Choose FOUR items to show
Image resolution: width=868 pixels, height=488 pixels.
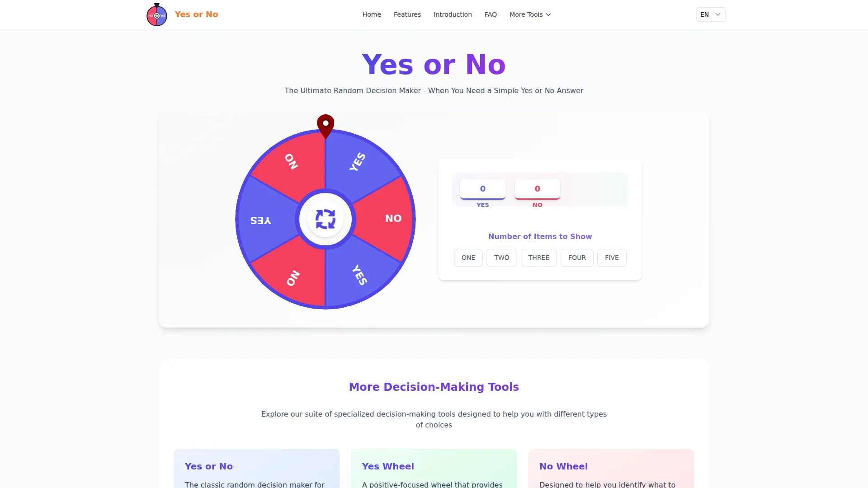tap(577, 258)
